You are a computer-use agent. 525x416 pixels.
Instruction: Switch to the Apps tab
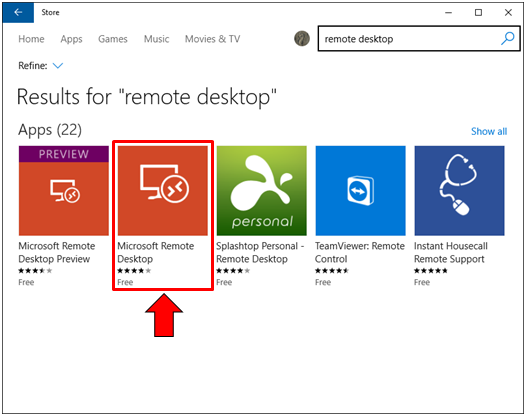[71, 39]
